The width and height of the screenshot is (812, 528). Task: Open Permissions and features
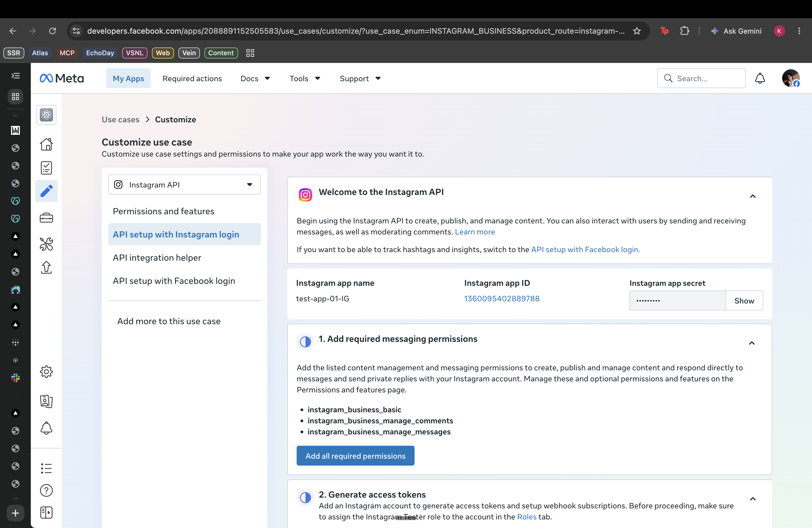[184, 211]
